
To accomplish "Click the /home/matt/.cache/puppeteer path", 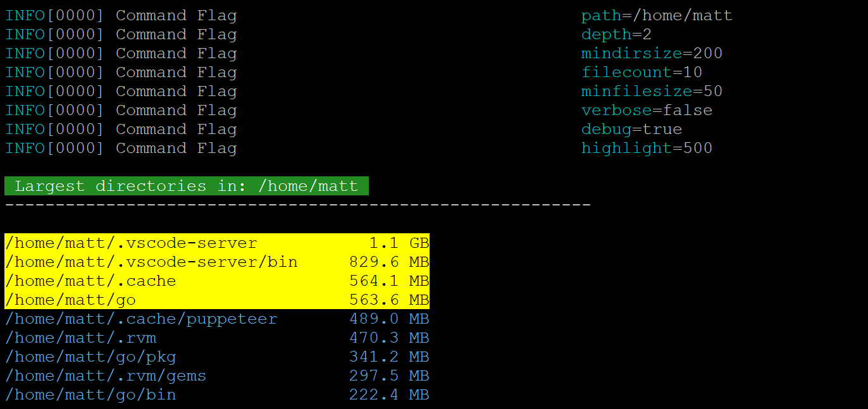I will coord(141,319).
